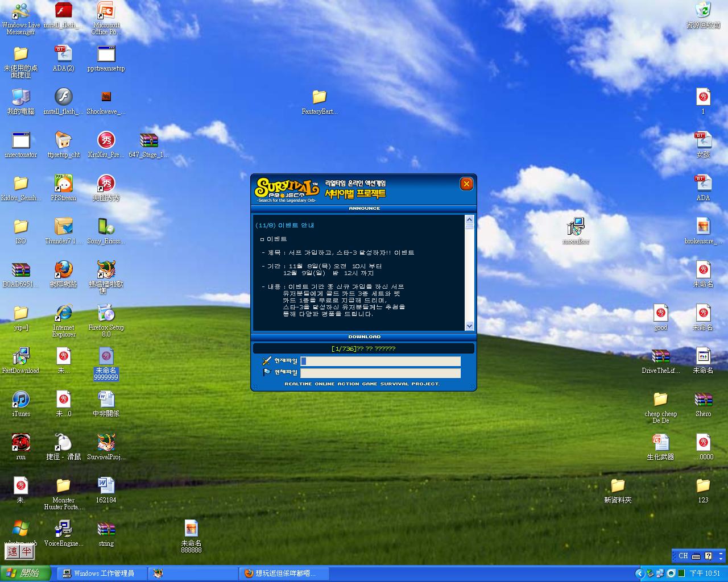Switch to Windows 工作管理員 taskbar button
Viewport: 728px width, 582px height.
(x=102, y=573)
